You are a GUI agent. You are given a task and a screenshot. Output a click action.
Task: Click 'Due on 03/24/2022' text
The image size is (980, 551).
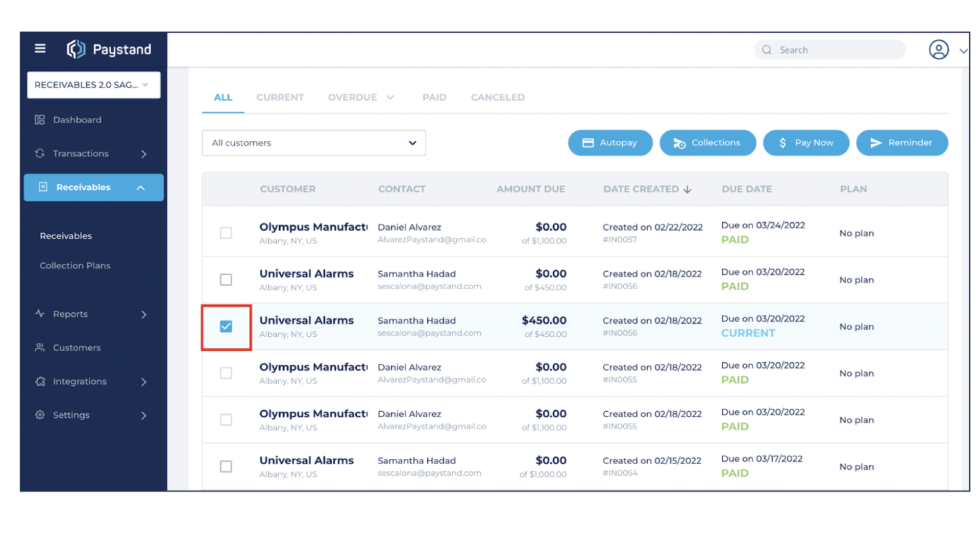(763, 226)
